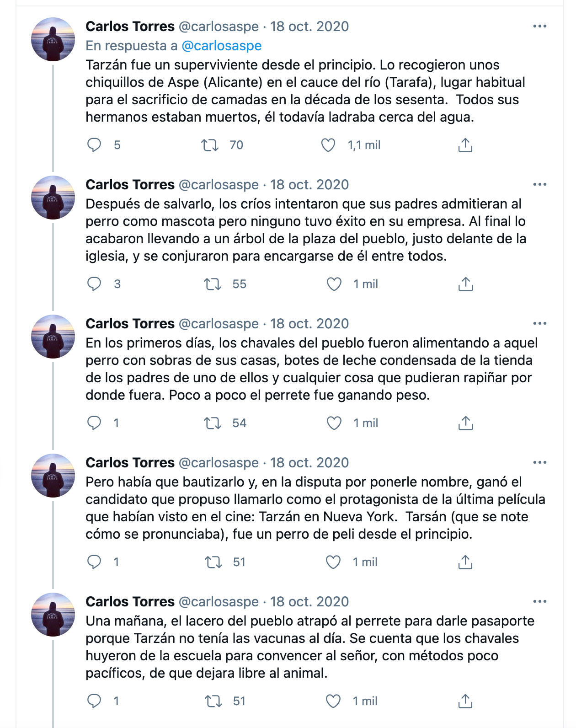Open the 18 oct. 2020 timestamp of last tweet
The image size is (576, 728).
(309, 602)
